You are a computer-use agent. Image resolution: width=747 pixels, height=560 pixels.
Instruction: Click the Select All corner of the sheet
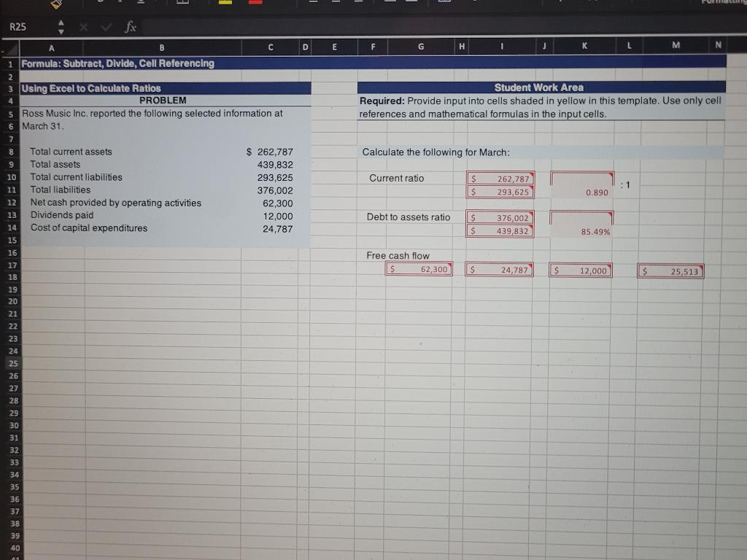[x=11, y=49]
